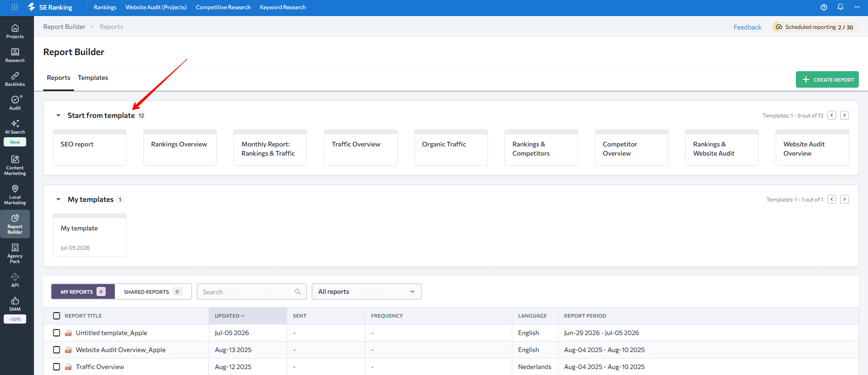
Task: Check the Website Audit Overview_Apple checkbox
Action: (57, 350)
